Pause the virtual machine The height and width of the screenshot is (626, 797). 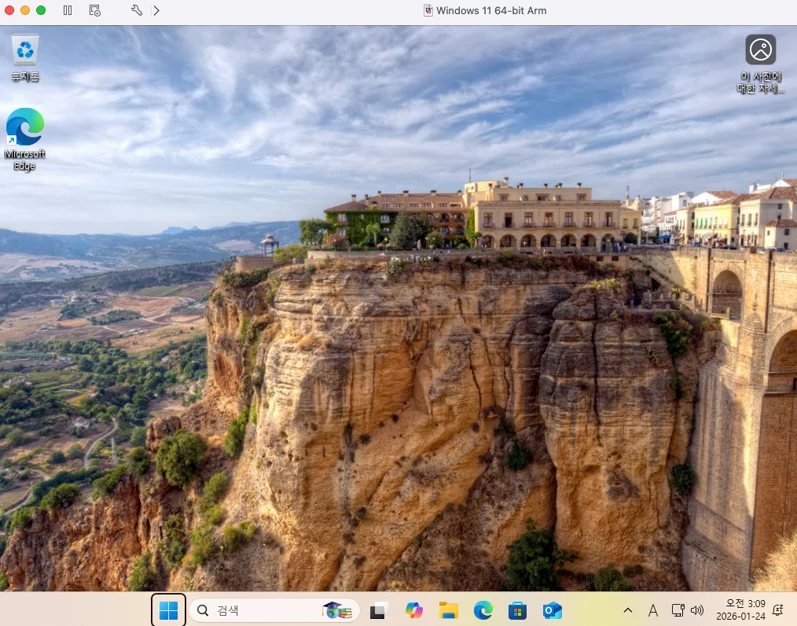click(x=68, y=10)
